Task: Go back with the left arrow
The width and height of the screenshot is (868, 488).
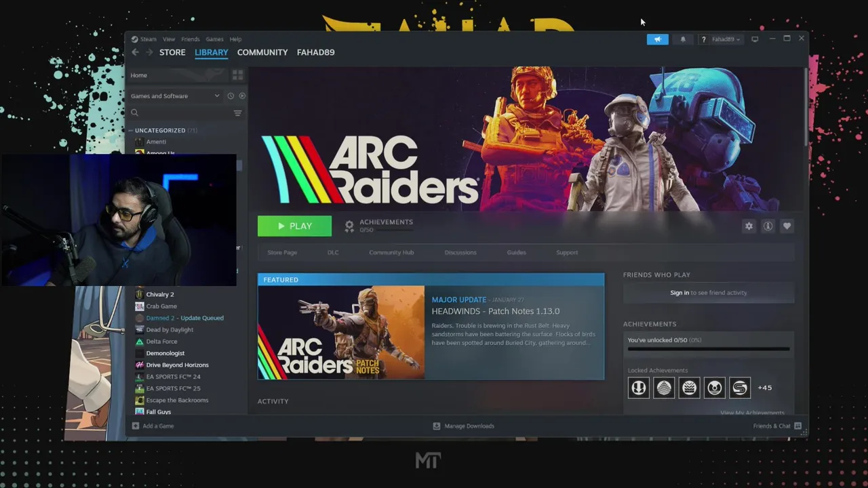Action: (x=136, y=52)
